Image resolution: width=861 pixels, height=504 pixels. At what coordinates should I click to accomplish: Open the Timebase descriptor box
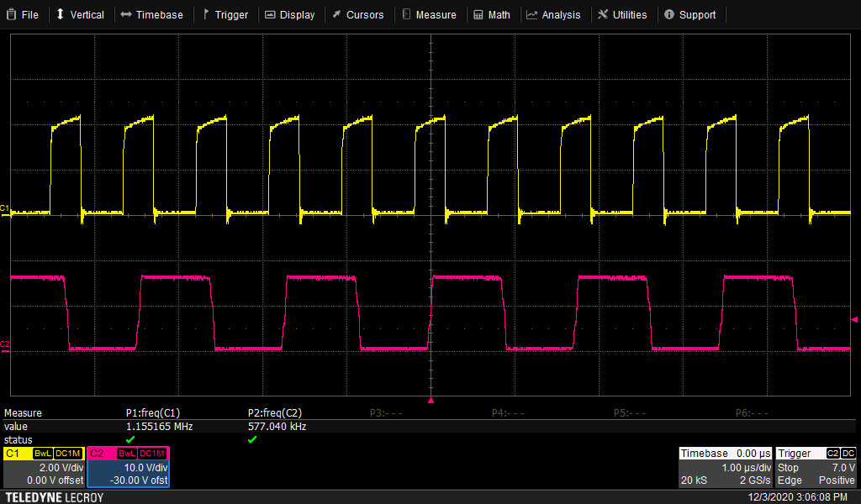coord(725,466)
